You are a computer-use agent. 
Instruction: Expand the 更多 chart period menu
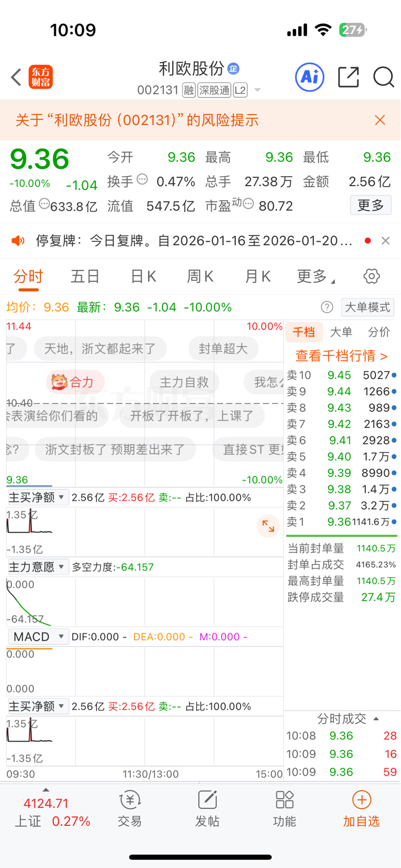click(x=315, y=276)
